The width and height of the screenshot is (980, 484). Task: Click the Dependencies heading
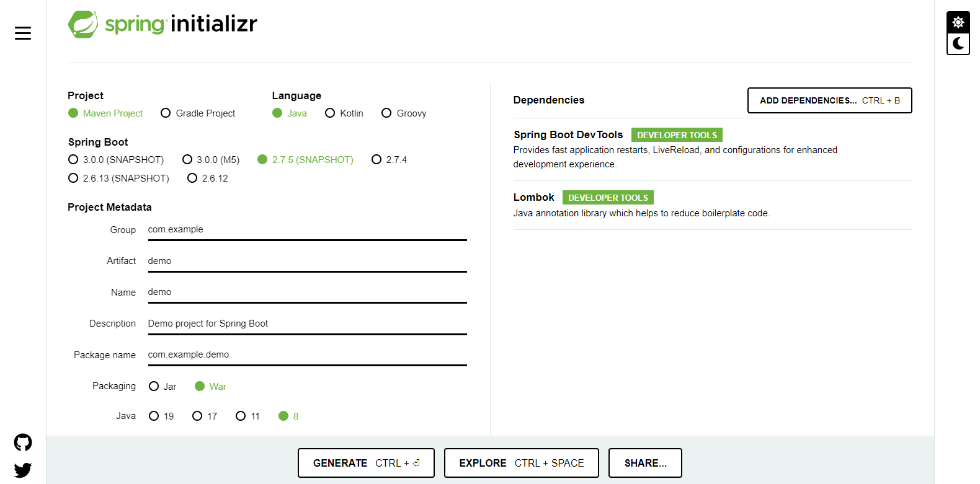pyautogui.click(x=549, y=100)
